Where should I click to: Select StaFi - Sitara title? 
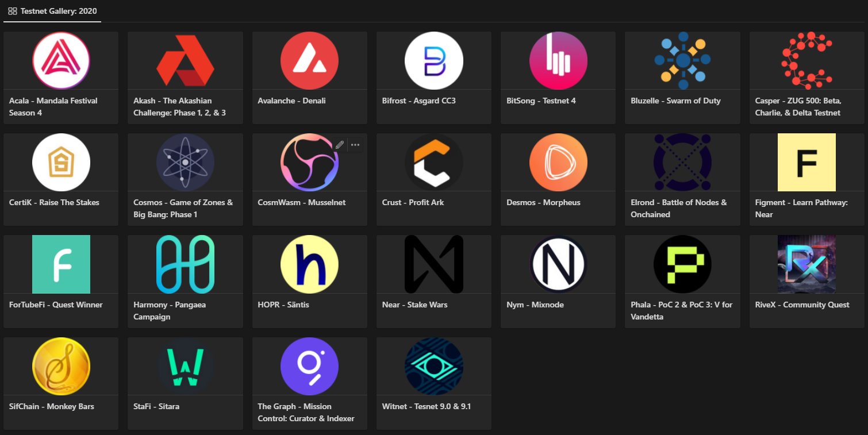156,406
